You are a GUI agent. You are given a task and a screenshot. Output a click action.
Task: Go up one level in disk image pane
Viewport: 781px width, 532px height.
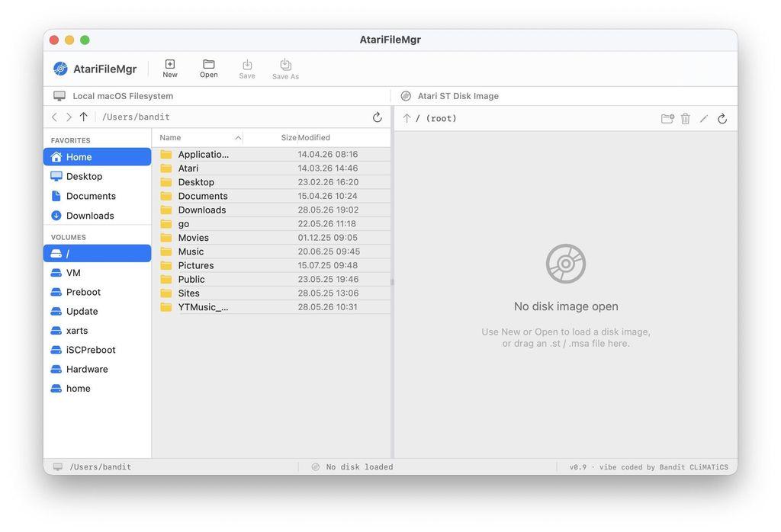407,118
